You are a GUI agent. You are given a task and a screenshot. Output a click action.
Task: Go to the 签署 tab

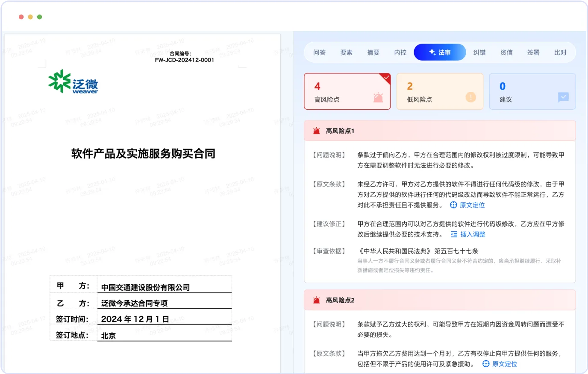click(533, 53)
